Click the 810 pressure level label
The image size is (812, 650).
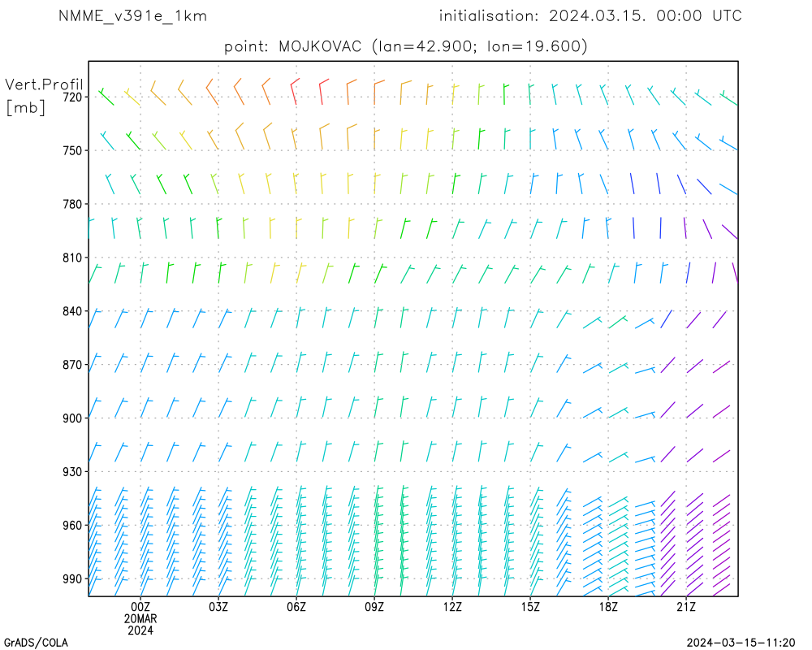tap(73, 258)
